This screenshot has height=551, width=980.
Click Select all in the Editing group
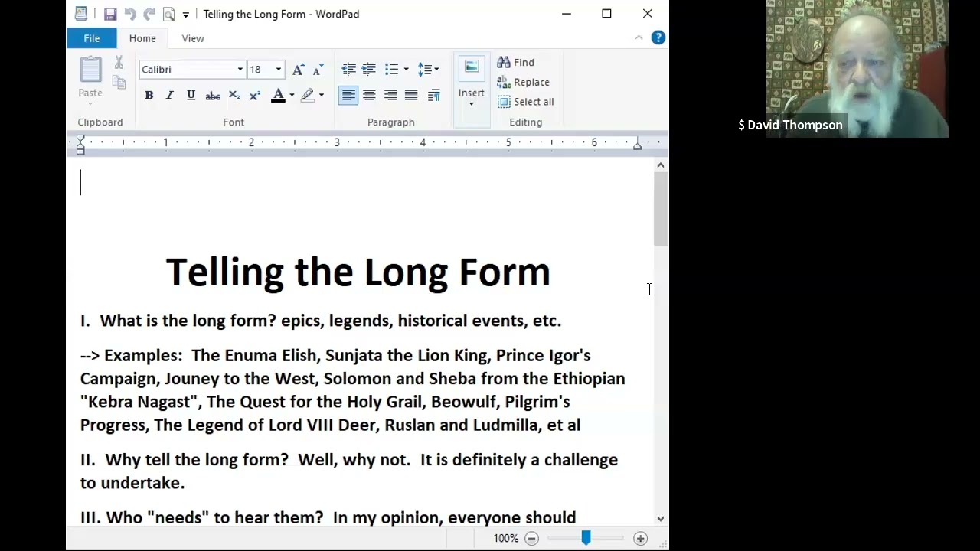click(x=526, y=102)
